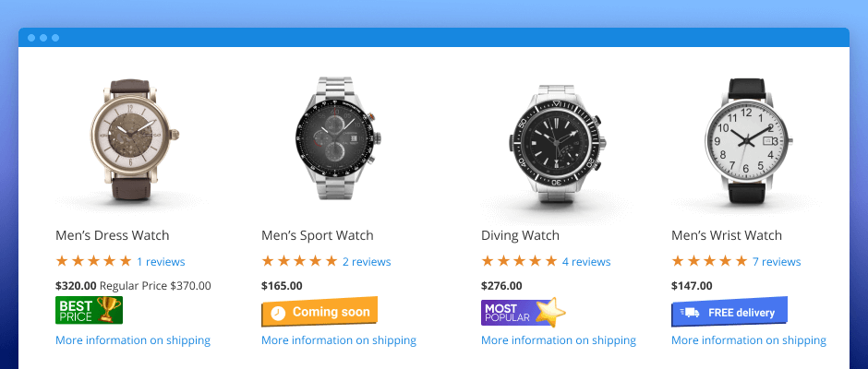
Task: Open the "1 reviews" link
Action: coord(161,262)
